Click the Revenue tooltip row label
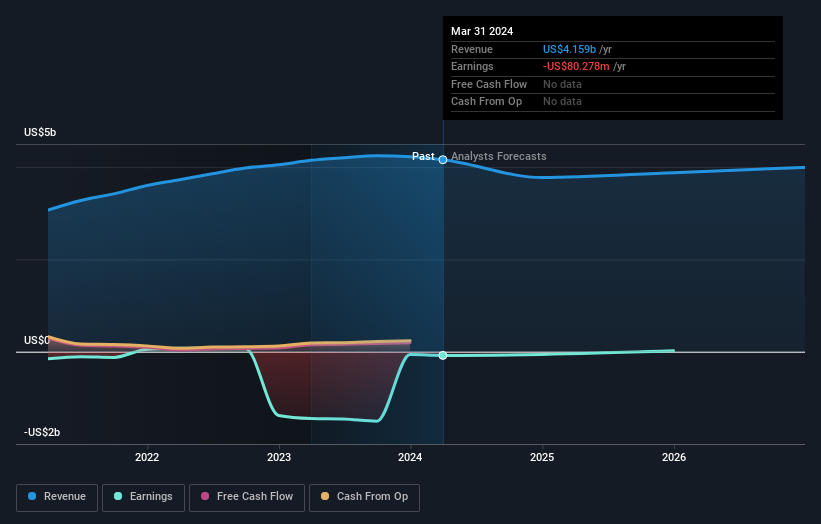This screenshot has height=524, width=821. (x=472, y=49)
